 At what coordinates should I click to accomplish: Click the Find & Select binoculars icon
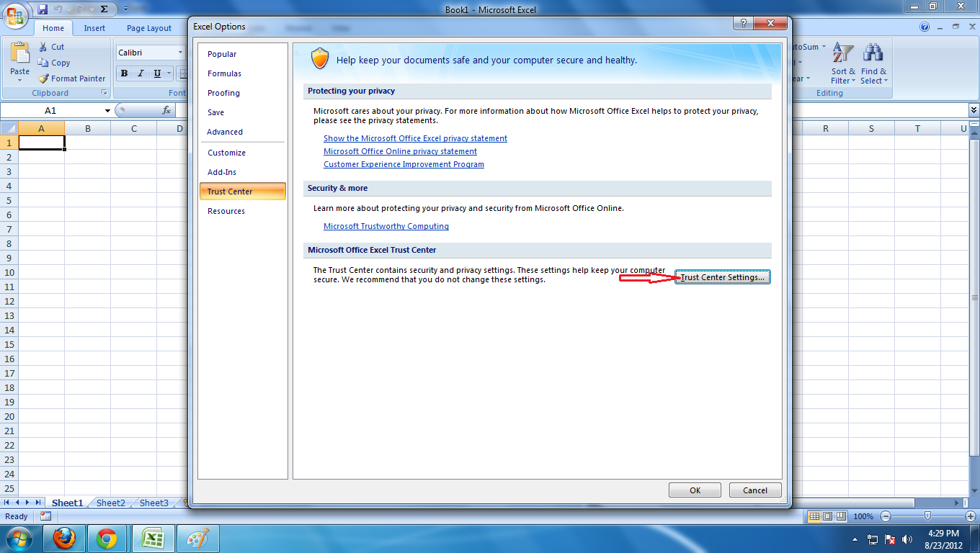point(873,53)
